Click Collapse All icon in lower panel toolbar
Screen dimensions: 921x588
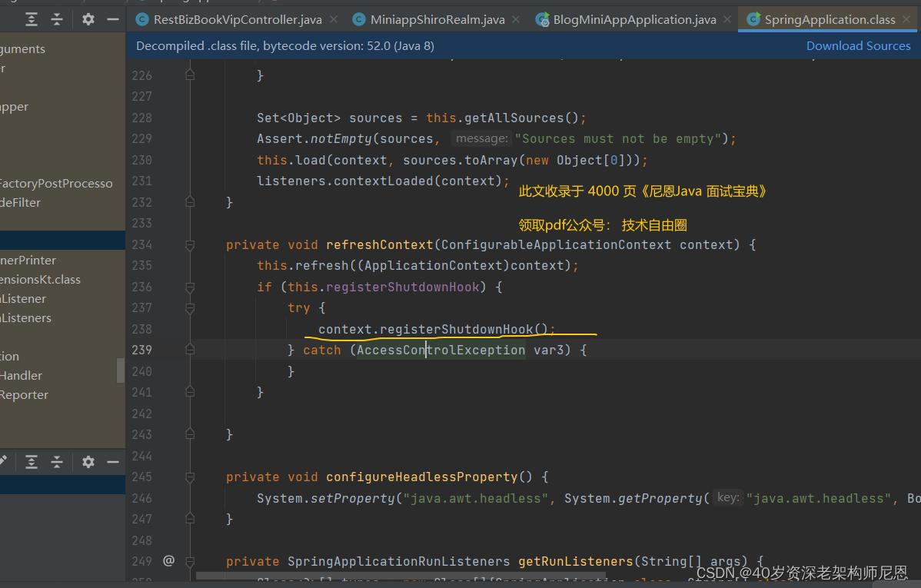(57, 462)
